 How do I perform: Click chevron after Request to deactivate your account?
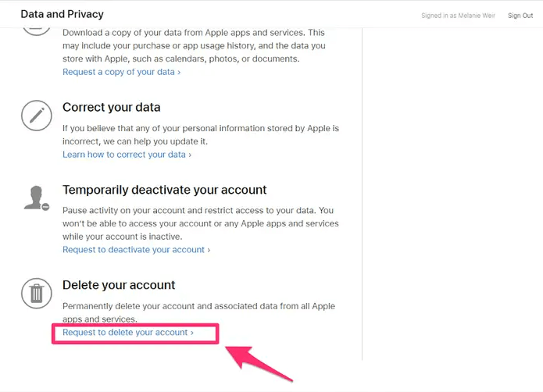[x=209, y=250]
